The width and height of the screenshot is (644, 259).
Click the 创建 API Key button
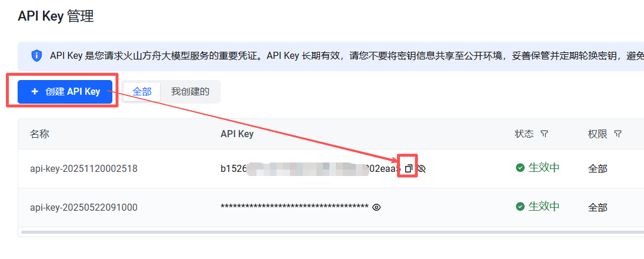coord(65,91)
